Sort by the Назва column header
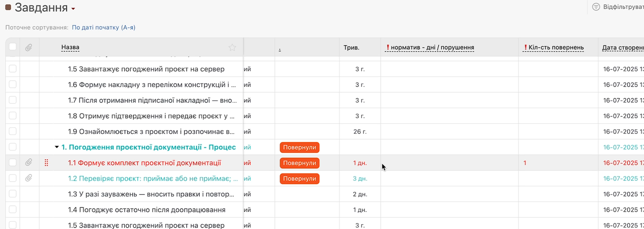This screenshot has height=229, width=644. (x=70, y=47)
